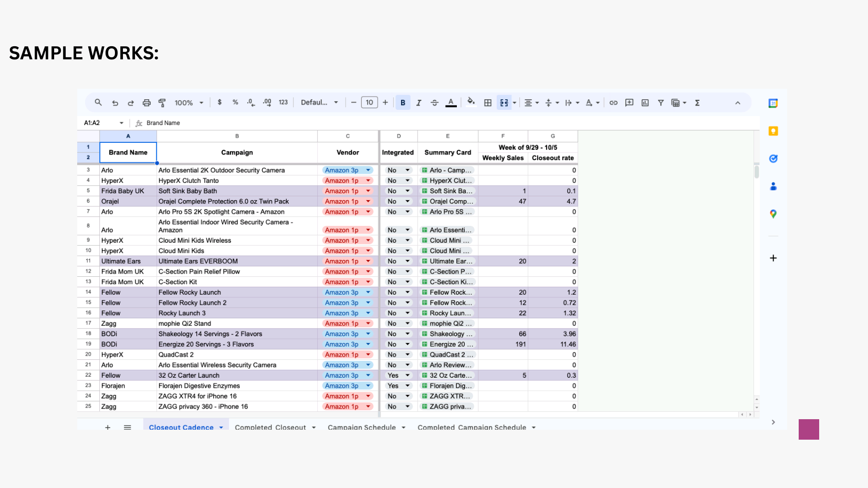Open the text wrapping dropdown
Image resolution: width=868 pixels, height=488 pixels.
click(x=572, y=103)
